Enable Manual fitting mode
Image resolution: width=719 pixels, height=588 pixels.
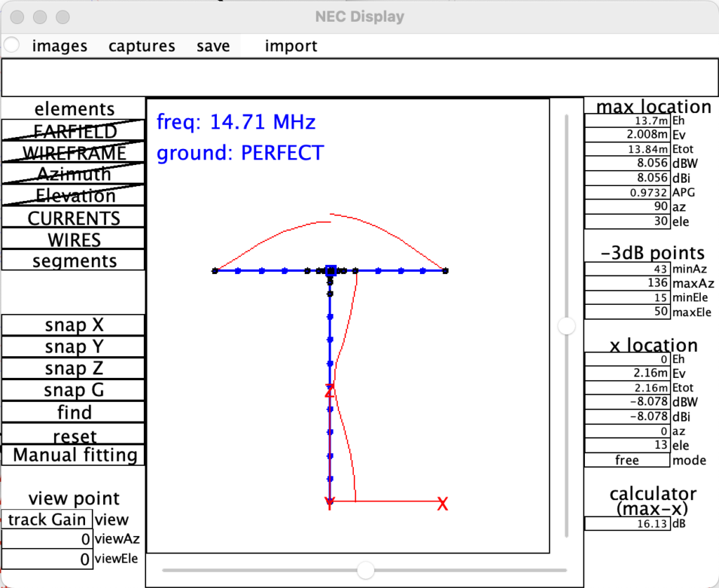pos(73,455)
